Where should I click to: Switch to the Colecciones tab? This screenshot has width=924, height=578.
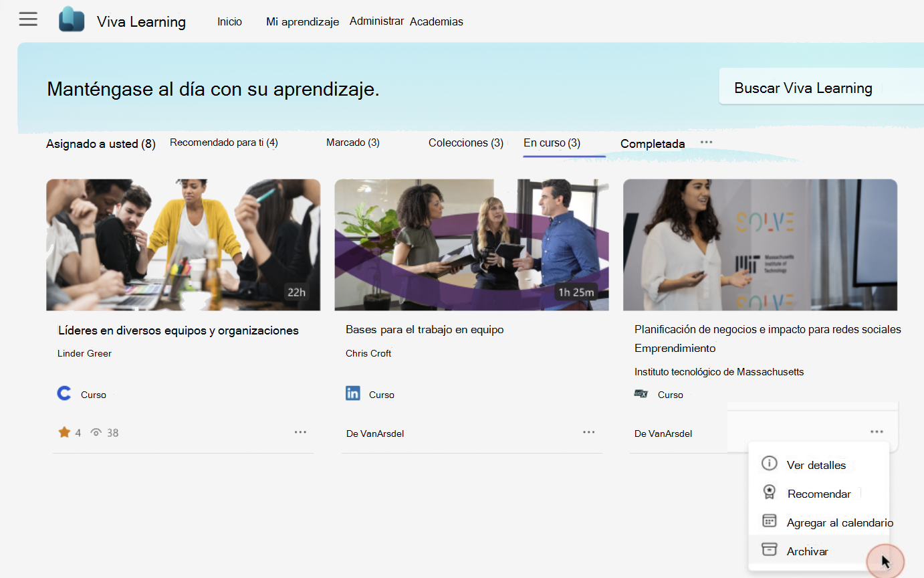[466, 142]
